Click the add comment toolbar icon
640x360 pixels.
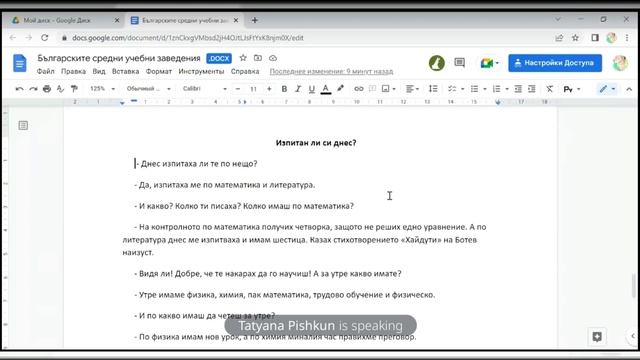point(372,89)
